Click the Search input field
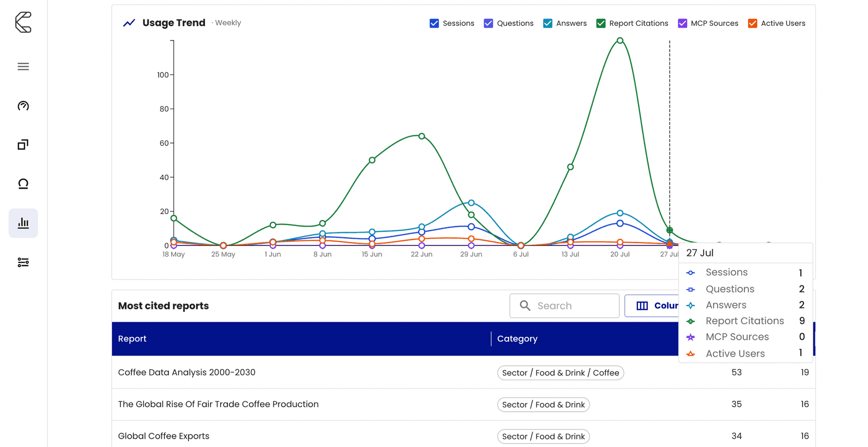This screenshot has height=447, width=868. point(564,306)
